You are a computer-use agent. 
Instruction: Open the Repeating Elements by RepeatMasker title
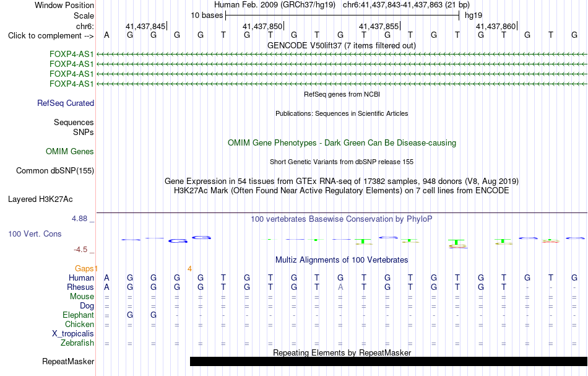[x=342, y=352]
